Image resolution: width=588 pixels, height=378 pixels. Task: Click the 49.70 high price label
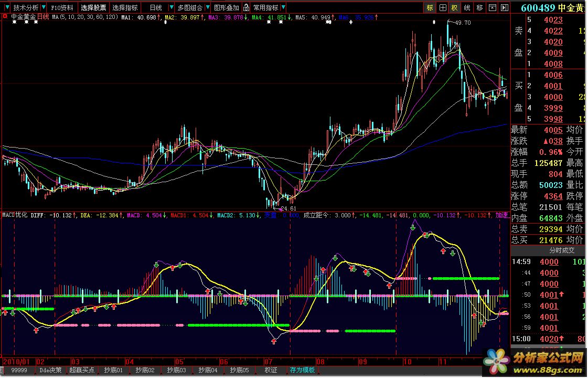(463, 23)
